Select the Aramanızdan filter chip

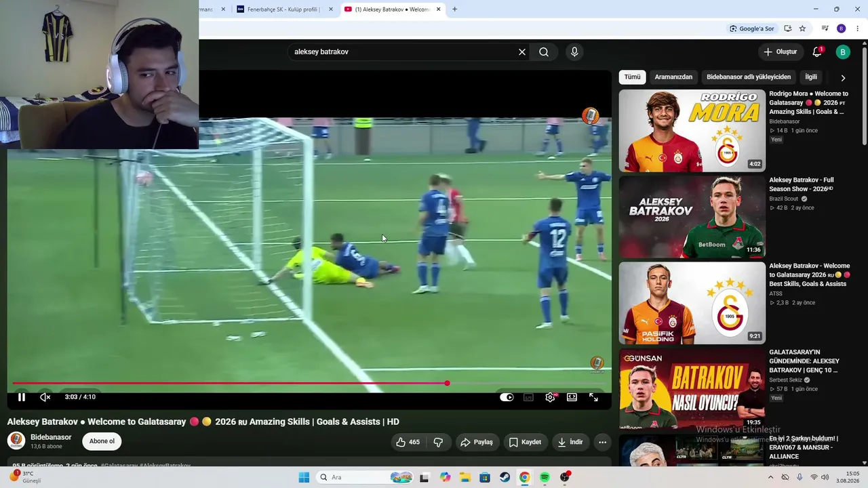673,77
